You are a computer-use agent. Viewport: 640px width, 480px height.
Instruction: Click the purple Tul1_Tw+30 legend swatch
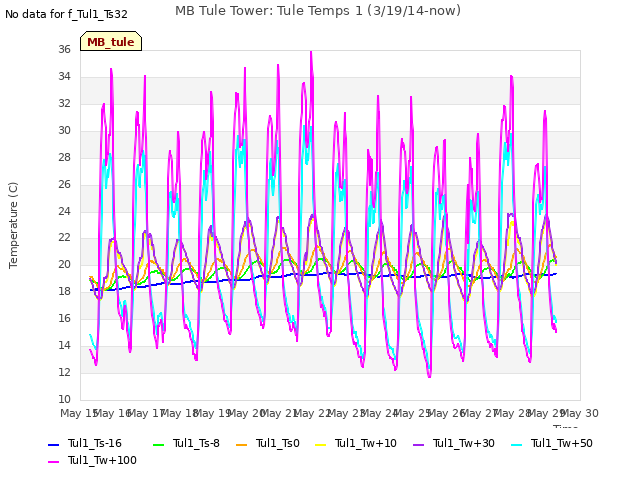tap(419, 444)
